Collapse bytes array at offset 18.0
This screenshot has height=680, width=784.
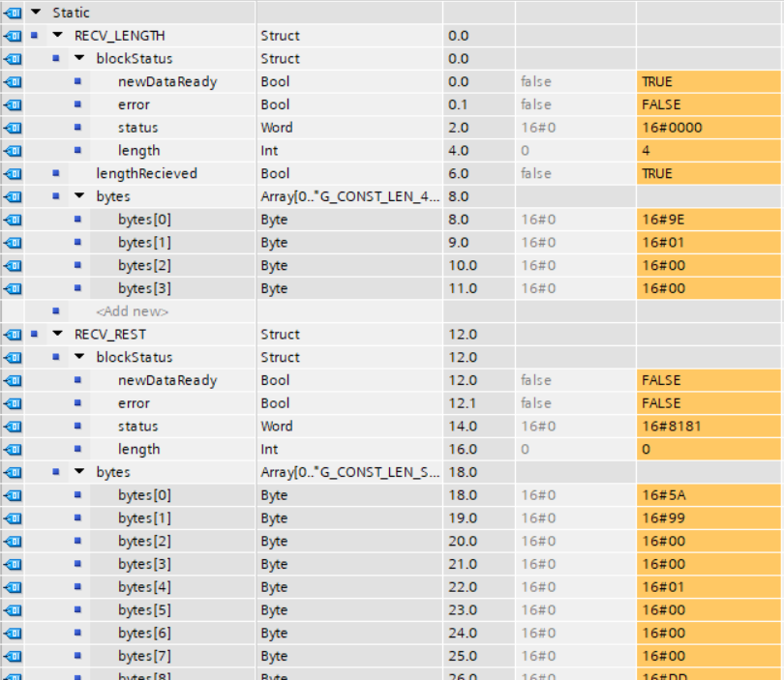tap(79, 472)
